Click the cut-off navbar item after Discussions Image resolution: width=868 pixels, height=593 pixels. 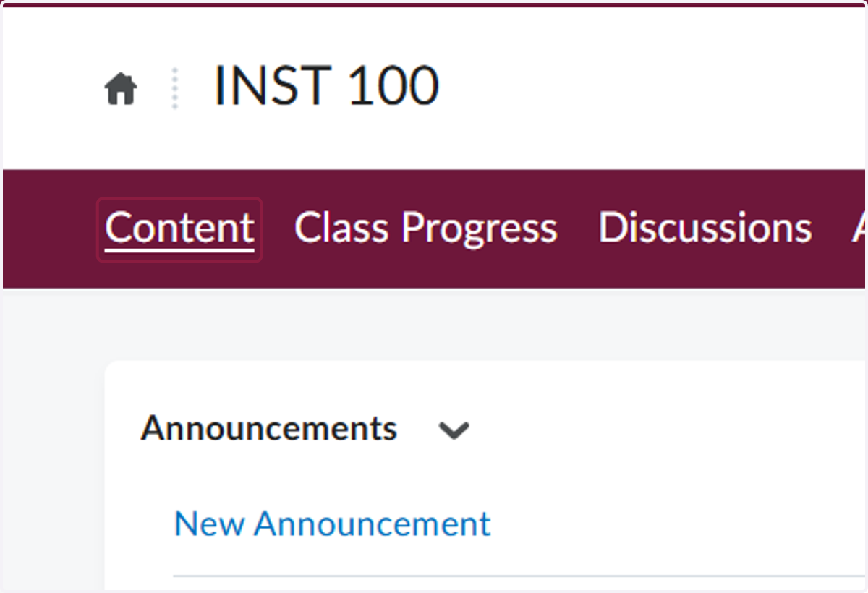(x=859, y=229)
